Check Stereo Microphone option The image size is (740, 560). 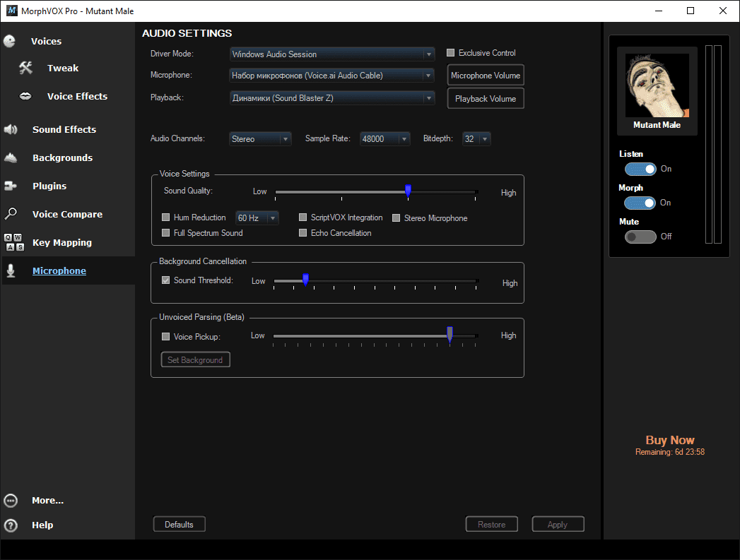(397, 218)
